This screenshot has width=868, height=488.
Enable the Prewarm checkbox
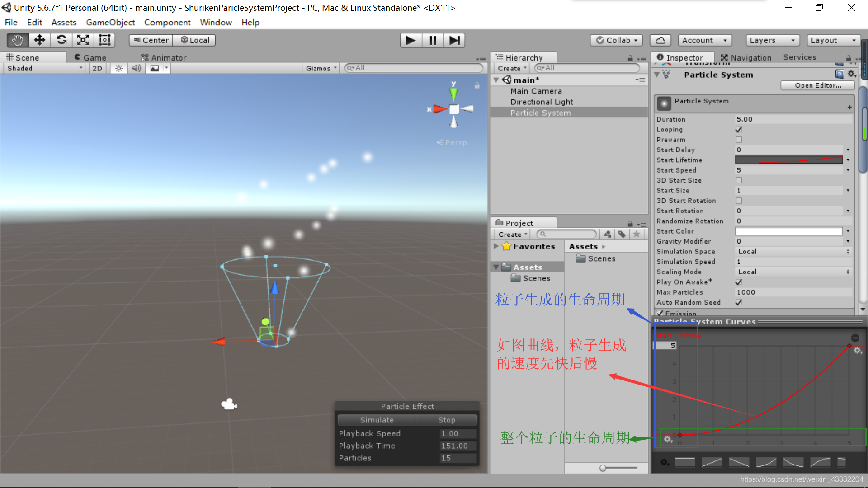coord(739,140)
